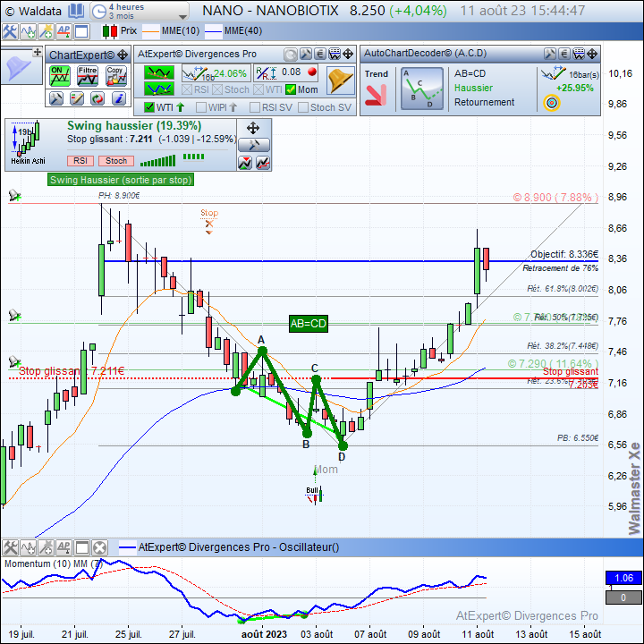The width and height of the screenshot is (644, 644).
Task: Click the golden bell alert button
Action: click(341, 80)
